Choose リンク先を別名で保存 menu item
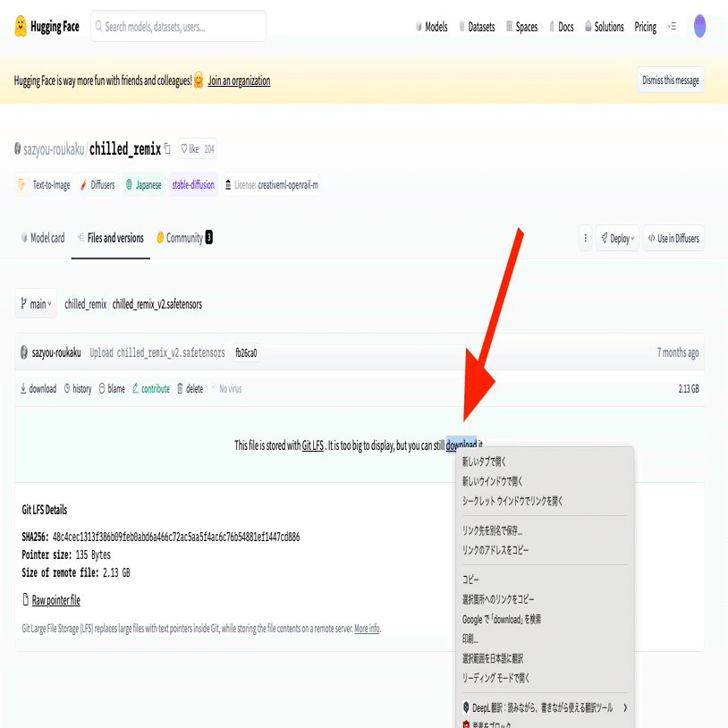 pyautogui.click(x=545, y=530)
